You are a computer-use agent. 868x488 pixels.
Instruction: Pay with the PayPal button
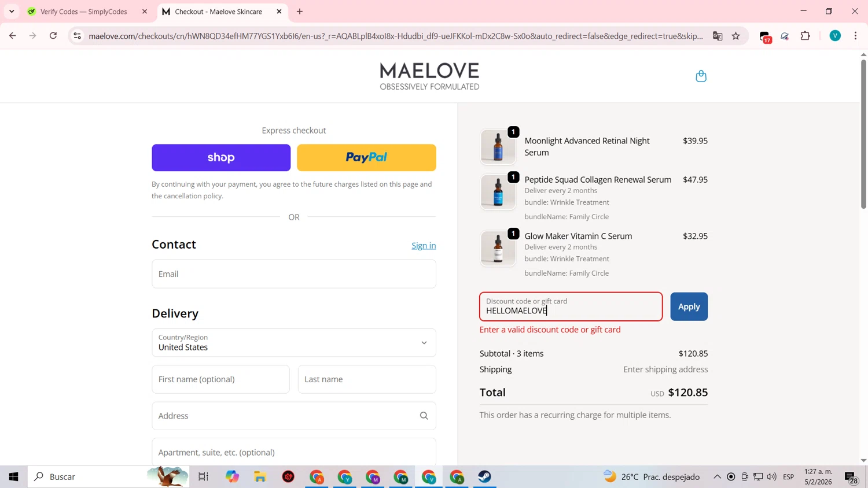coord(366,158)
